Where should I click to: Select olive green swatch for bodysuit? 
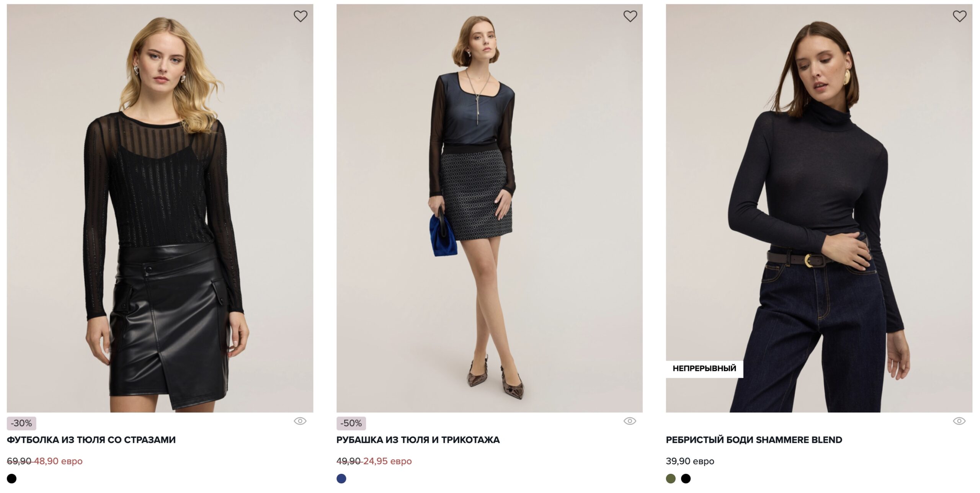coord(671,478)
